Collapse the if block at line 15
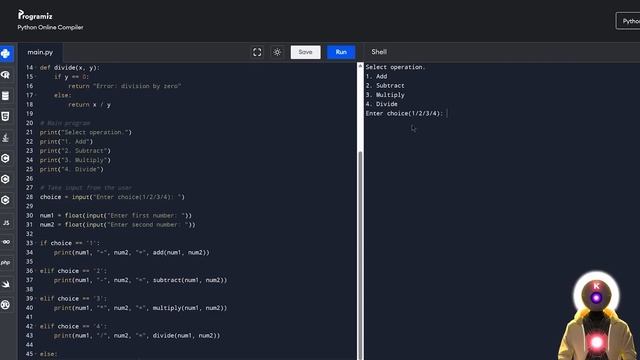This screenshot has width=640, height=360. (36, 77)
